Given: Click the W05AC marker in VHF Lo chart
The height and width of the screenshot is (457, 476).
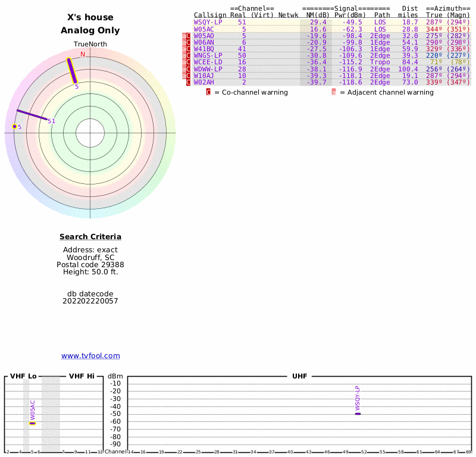Looking at the screenshot, I should tap(32, 423).
